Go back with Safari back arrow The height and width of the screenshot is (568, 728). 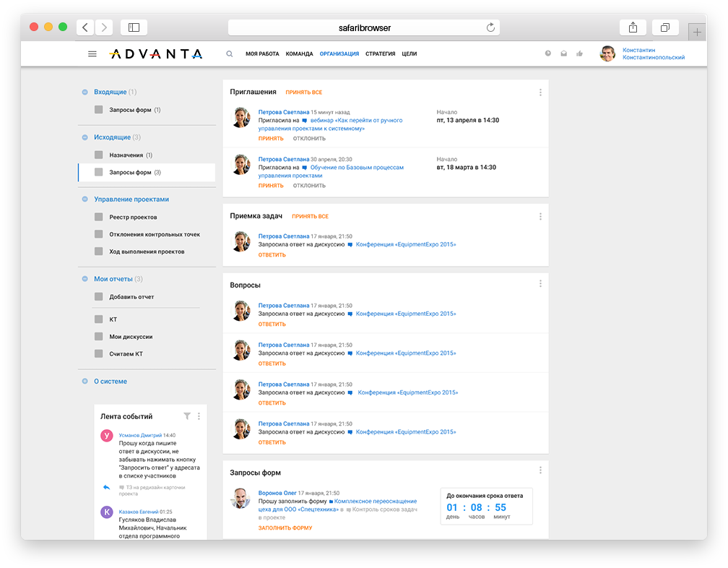click(x=85, y=27)
